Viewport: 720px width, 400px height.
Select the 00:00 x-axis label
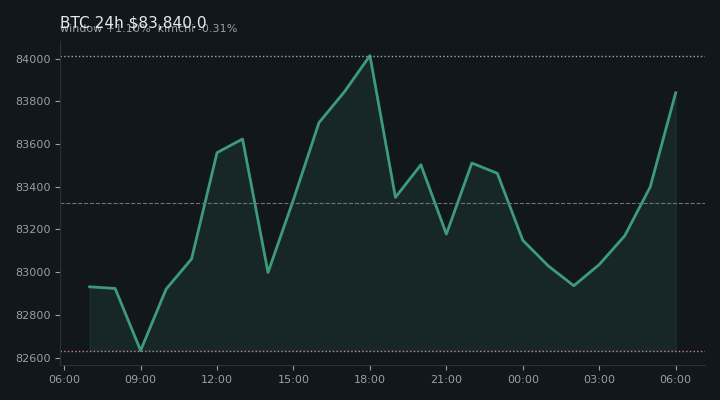tap(523, 379)
